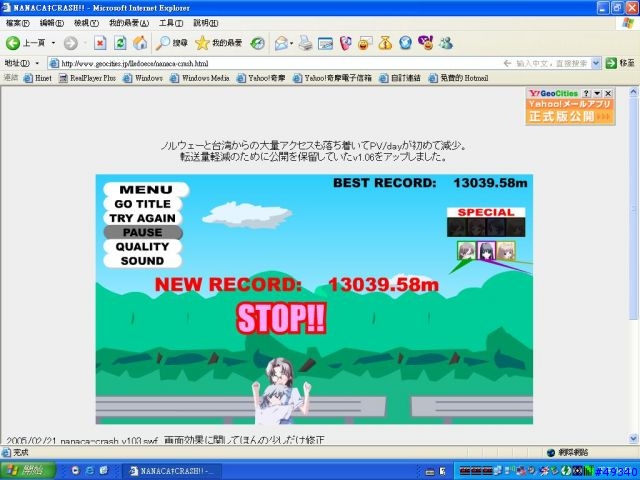Open the 我的最愛(A) menu

point(129,23)
